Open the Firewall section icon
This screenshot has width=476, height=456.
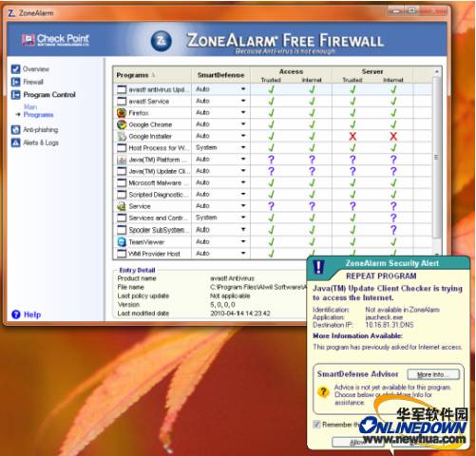click(15, 82)
